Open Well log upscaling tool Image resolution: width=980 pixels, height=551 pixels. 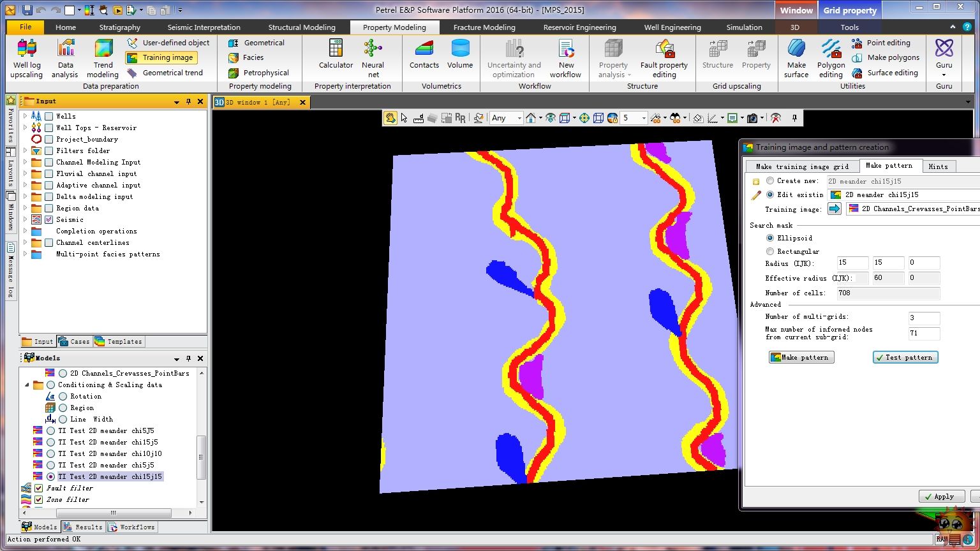(x=27, y=58)
